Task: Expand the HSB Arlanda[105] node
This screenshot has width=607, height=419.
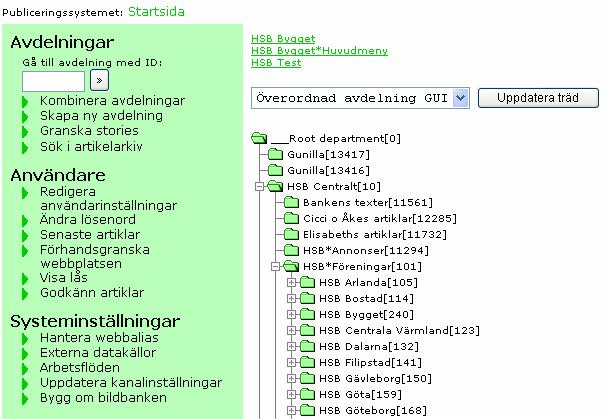Action: point(291,283)
